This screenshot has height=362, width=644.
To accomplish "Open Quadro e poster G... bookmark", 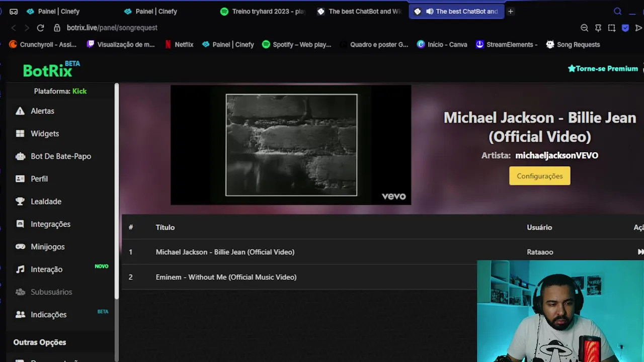I will coord(374,44).
